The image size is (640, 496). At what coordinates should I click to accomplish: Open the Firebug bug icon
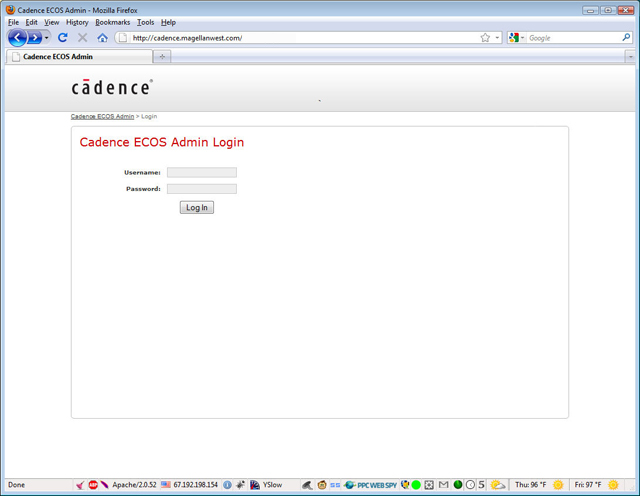coord(240,485)
